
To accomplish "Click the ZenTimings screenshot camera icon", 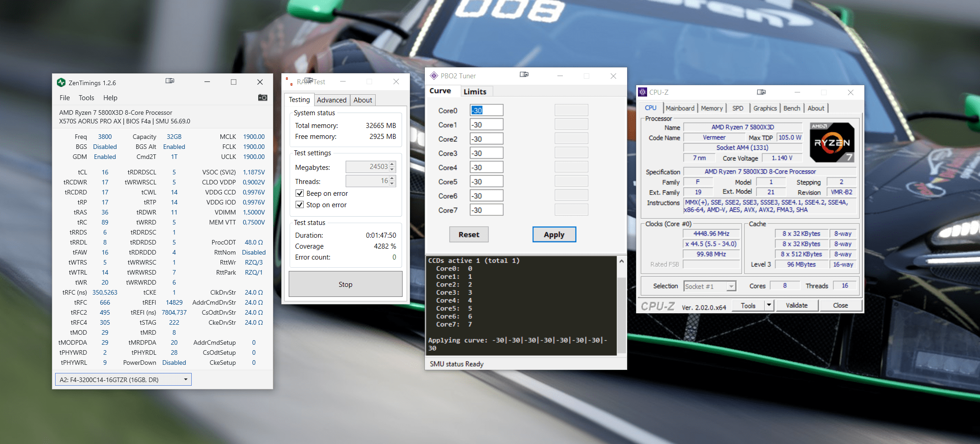I will click(262, 97).
